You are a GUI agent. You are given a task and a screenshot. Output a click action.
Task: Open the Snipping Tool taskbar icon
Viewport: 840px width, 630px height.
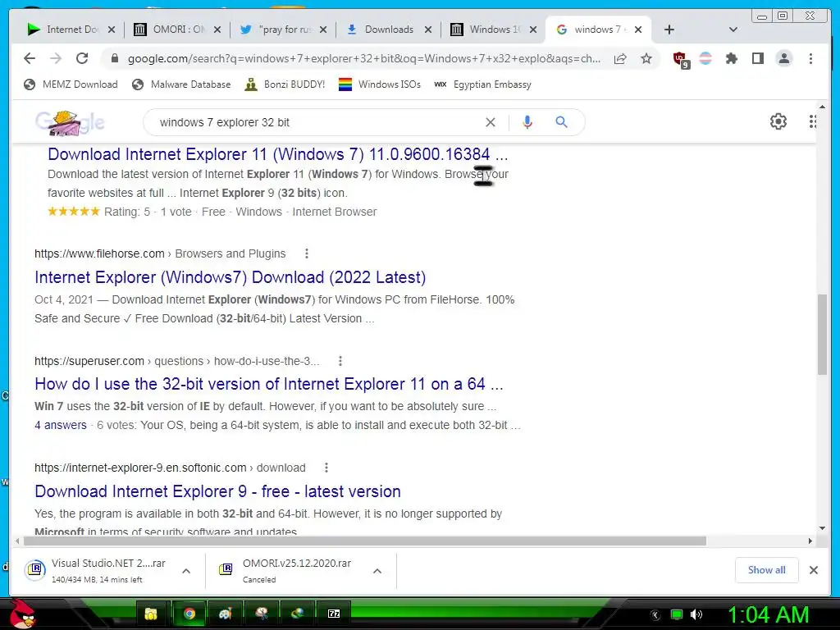pos(262,614)
